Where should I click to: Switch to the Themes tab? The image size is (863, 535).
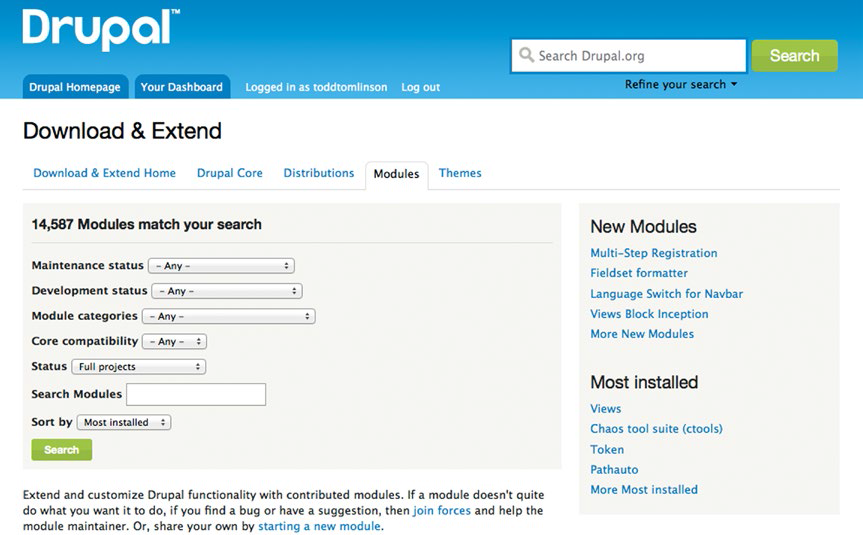click(x=460, y=173)
